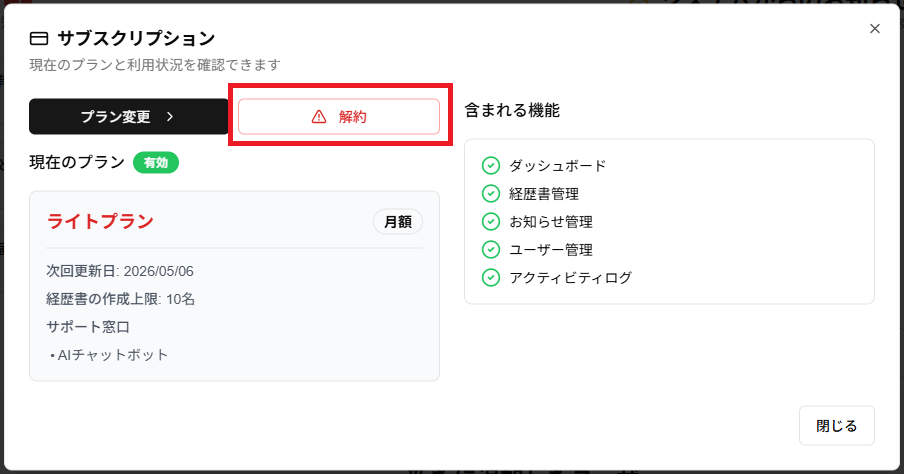Click the 有効 status badge
Screen dimensions: 904x474
156,163
